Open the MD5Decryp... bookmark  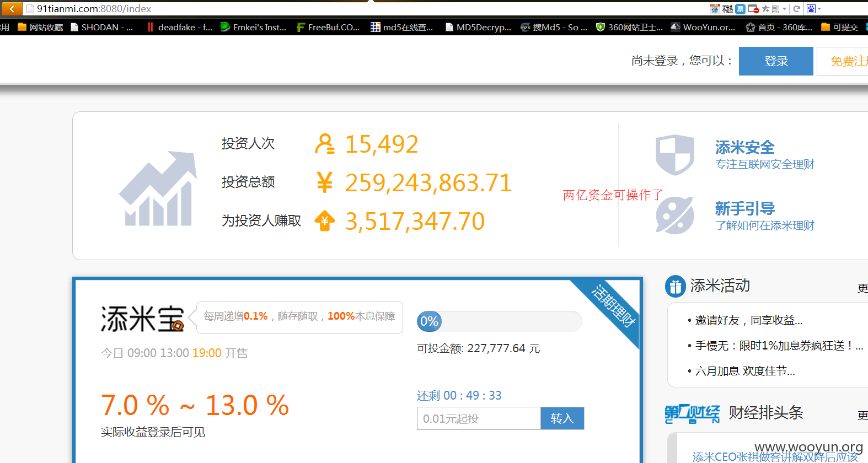pyautogui.click(x=479, y=27)
